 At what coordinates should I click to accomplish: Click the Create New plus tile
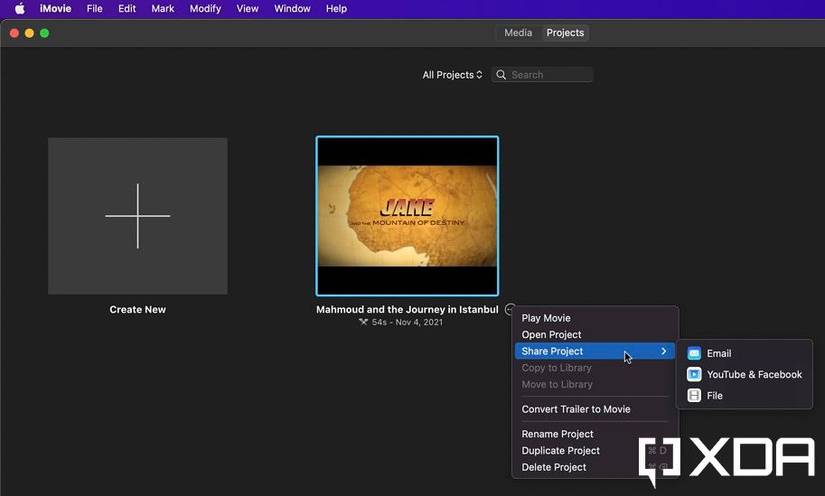click(x=138, y=216)
